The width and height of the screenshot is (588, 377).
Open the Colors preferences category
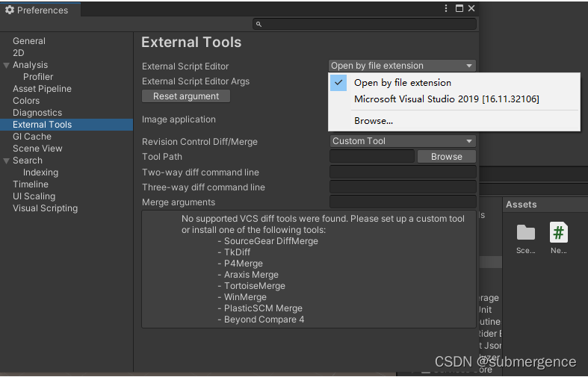tap(26, 101)
